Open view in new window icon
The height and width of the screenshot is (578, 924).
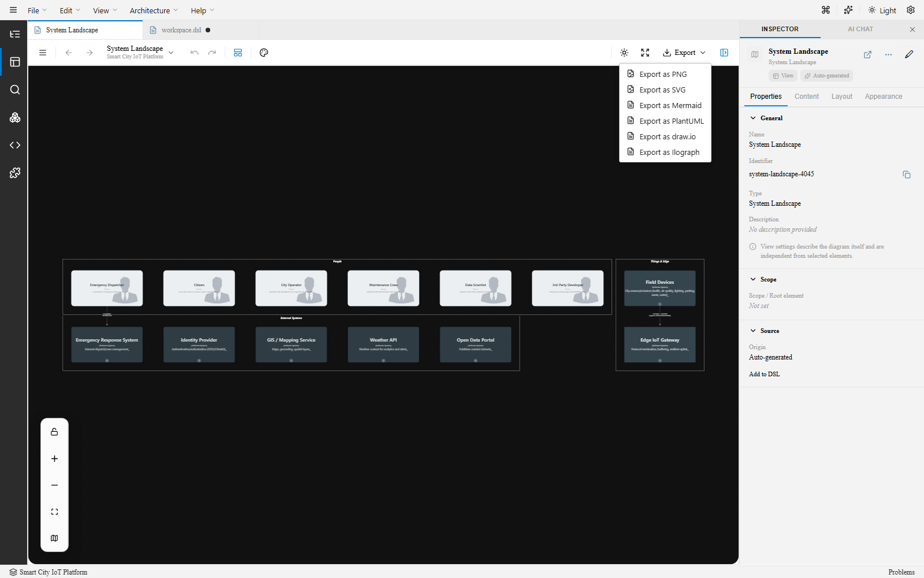(x=867, y=54)
